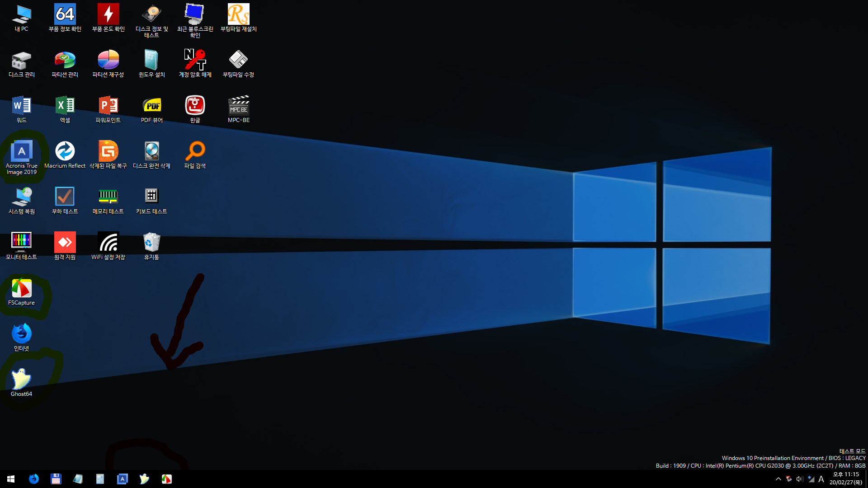This screenshot has height=488, width=868.
Task: Open the volume speaker control
Action: coord(800,479)
